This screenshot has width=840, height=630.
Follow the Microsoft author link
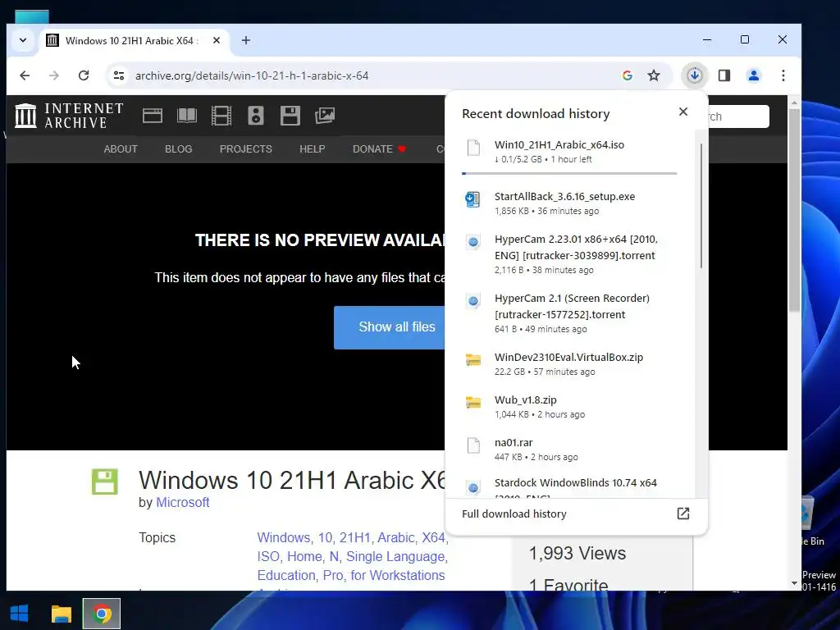[x=182, y=503]
